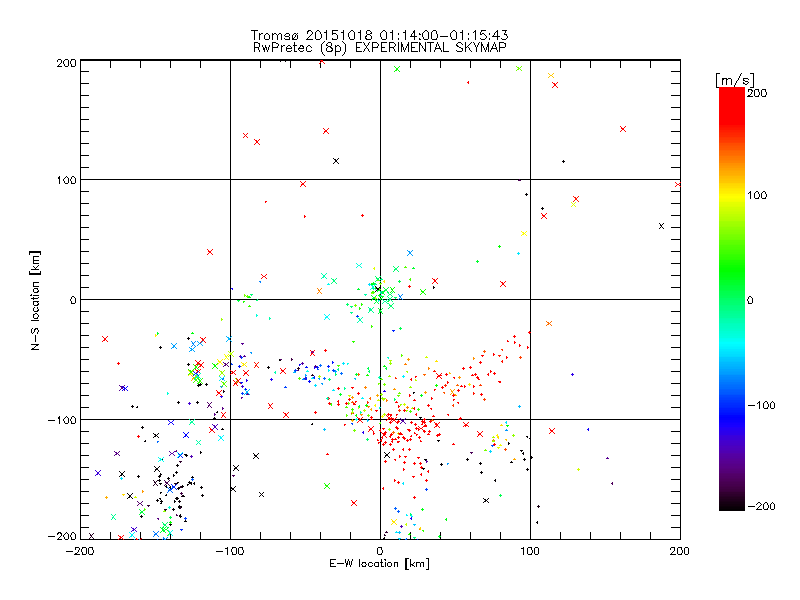Click the colorbar '-200' bottom label
Screen dimensions: 800x600
tap(761, 506)
